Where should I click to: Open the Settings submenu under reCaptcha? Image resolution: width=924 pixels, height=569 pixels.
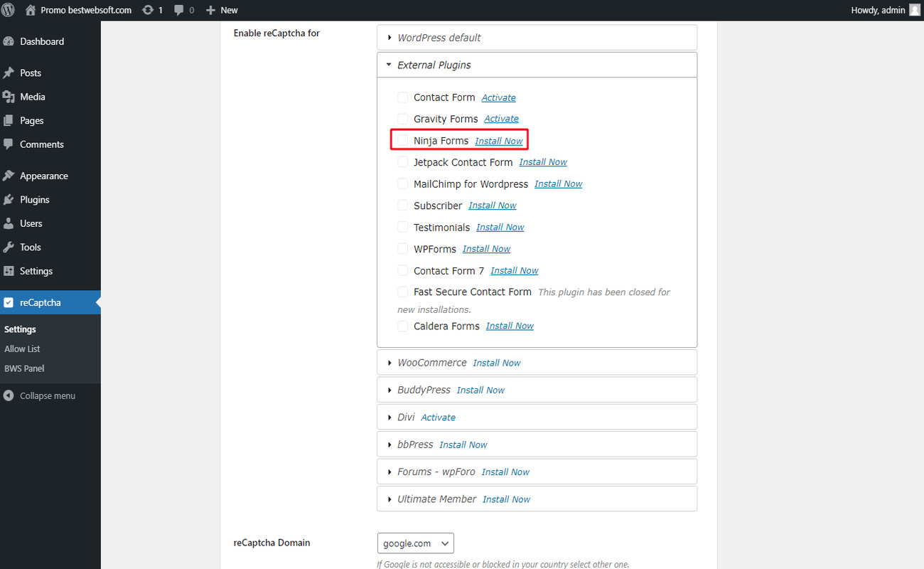[x=20, y=329]
